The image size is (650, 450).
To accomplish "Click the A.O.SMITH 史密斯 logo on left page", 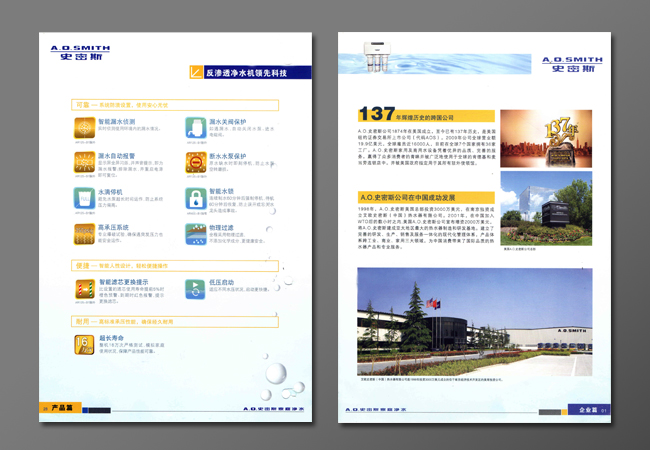I will 80,53.
